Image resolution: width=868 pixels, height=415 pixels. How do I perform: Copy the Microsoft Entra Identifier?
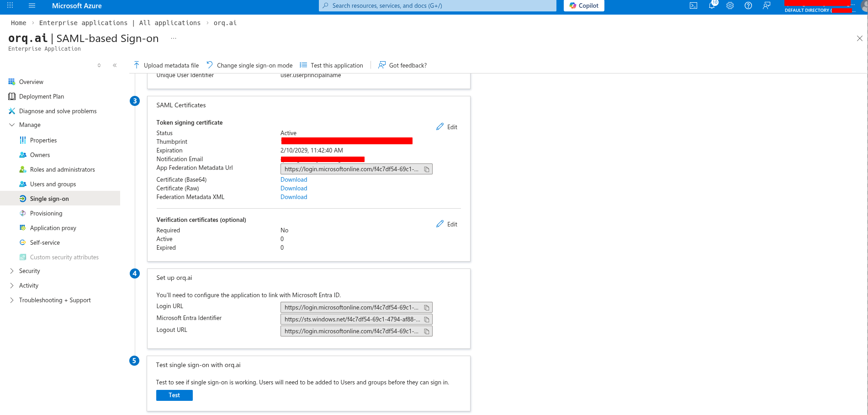click(427, 319)
